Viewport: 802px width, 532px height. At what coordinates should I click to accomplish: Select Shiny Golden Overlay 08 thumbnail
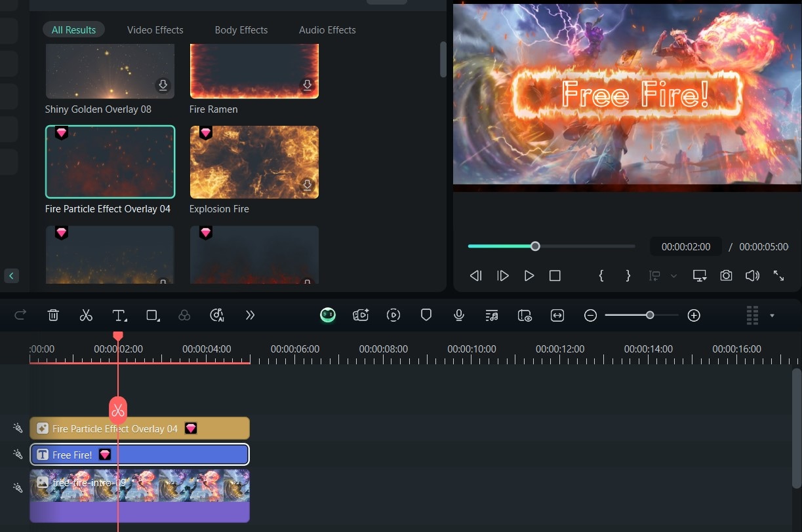[110, 71]
